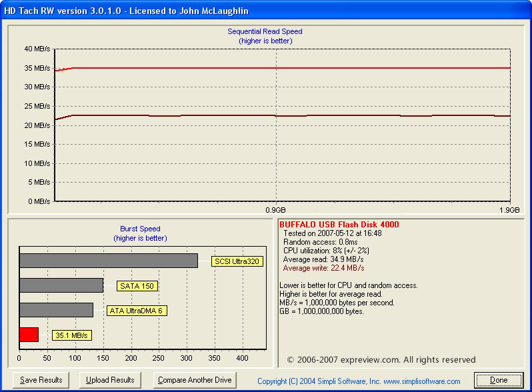
Task: Click the gray ATA UltraDMA bar
Action: click(56, 310)
